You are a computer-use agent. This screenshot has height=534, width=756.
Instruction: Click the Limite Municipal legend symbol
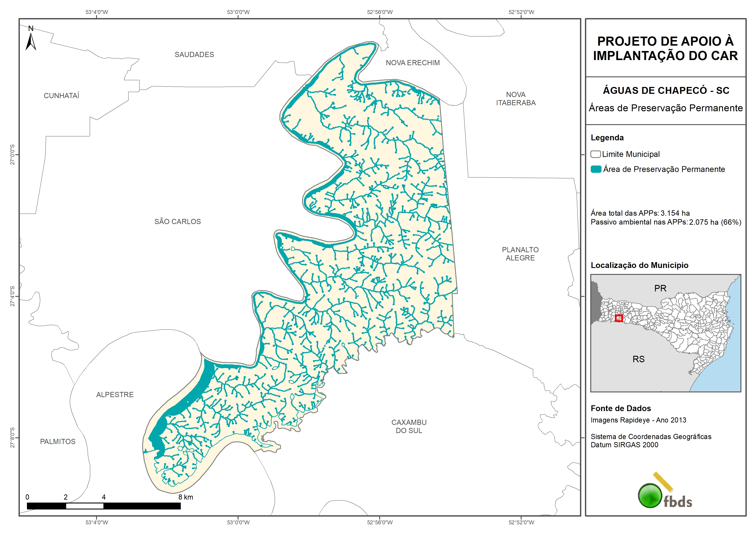click(595, 154)
